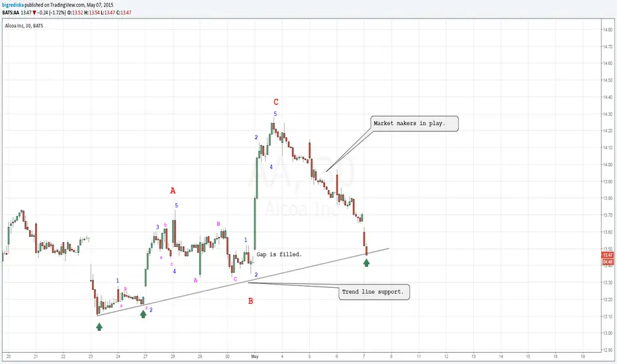This screenshot has width=617, height=364.
Task: Select the 'Trend line support.' callout box
Action: pyautogui.click(x=374, y=292)
